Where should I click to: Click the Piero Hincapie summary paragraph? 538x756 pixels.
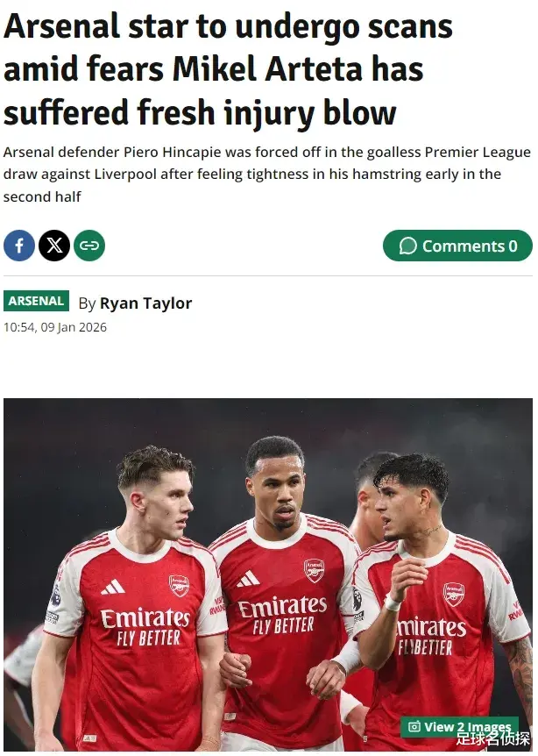tap(254, 174)
